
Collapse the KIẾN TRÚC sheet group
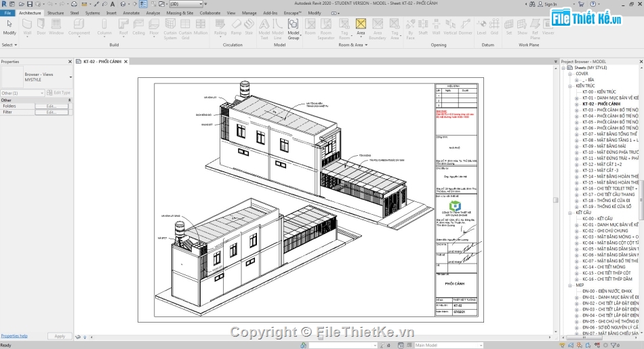pyautogui.click(x=570, y=86)
